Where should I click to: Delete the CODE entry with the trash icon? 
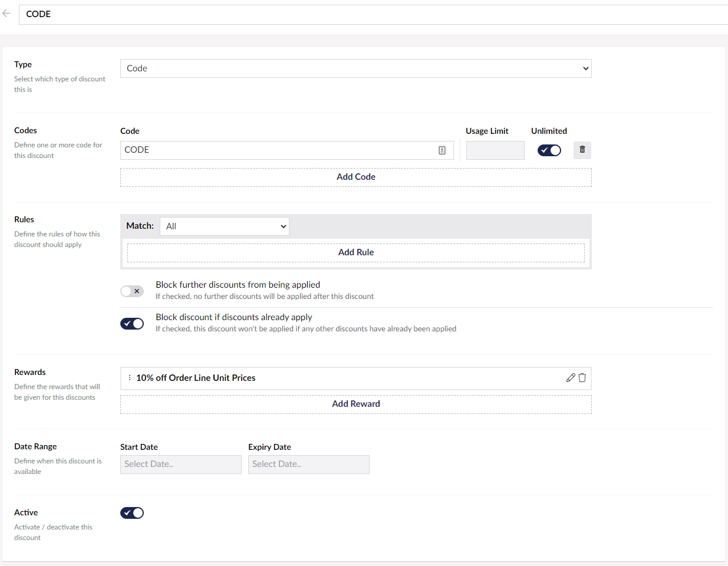(582, 150)
